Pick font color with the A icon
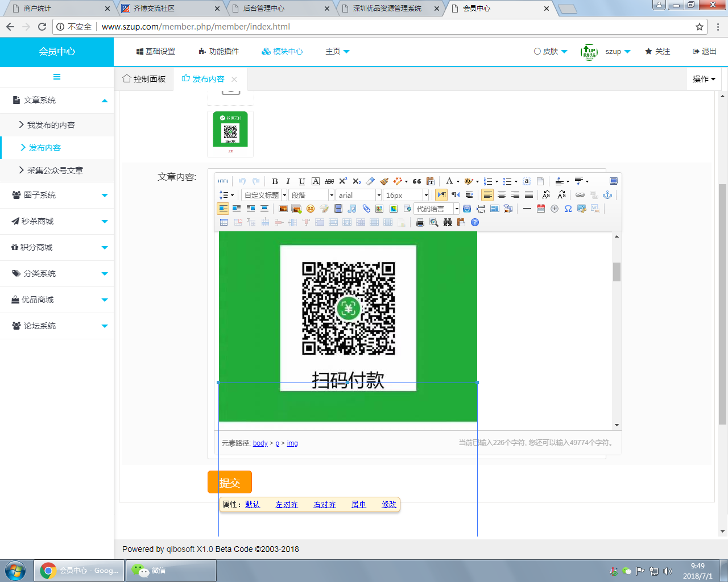728x582 pixels. click(x=449, y=181)
